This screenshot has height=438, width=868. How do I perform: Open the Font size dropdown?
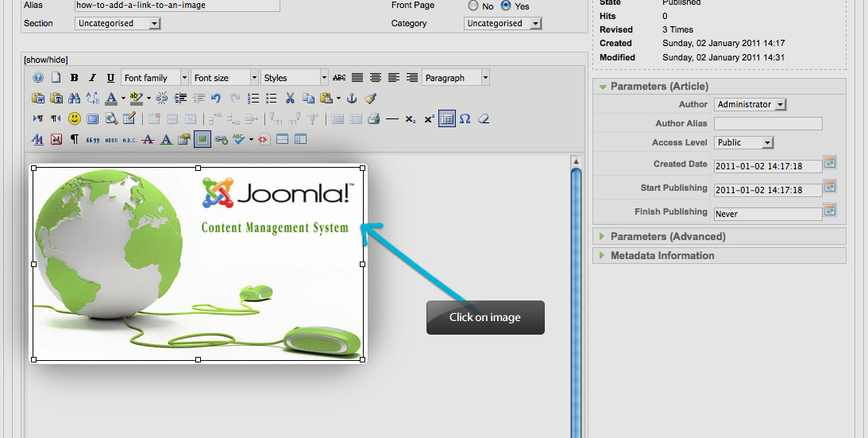pos(224,78)
